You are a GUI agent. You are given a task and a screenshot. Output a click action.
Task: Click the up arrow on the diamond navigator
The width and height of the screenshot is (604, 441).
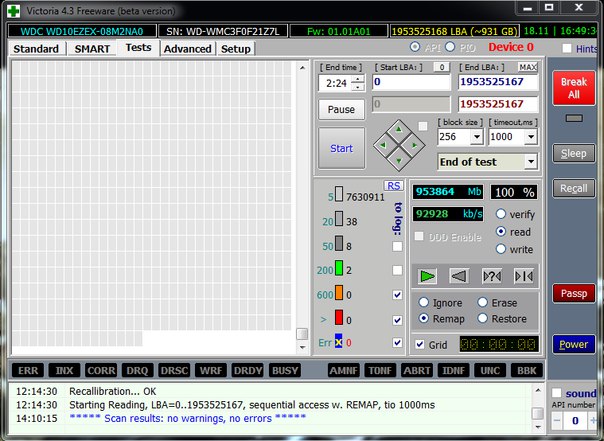[x=399, y=130]
